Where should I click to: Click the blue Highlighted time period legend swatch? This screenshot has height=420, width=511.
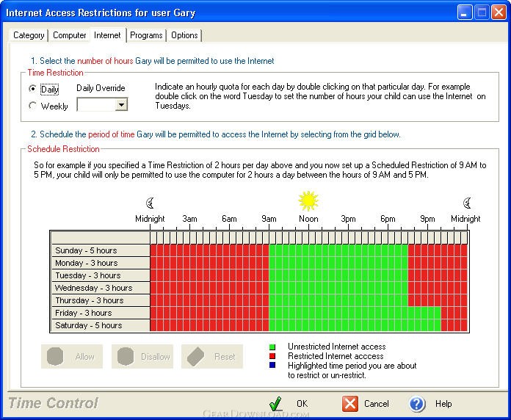[272, 365]
